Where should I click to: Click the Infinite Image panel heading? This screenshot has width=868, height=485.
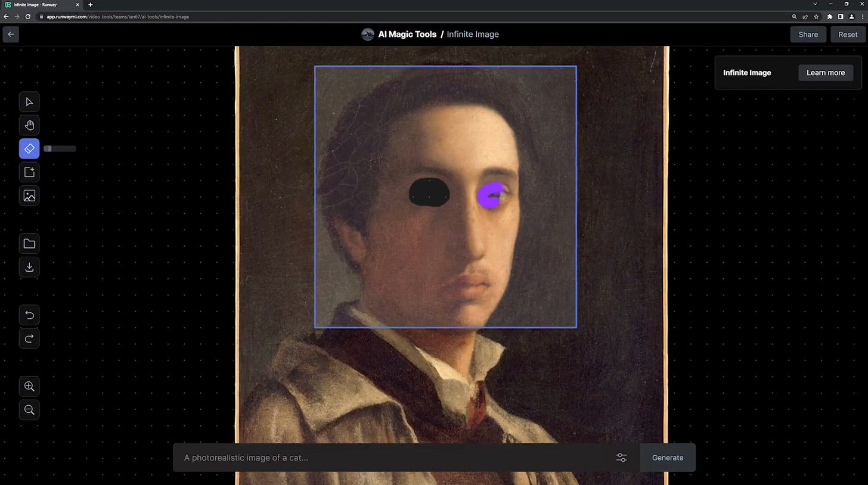pyautogui.click(x=747, y=73)
